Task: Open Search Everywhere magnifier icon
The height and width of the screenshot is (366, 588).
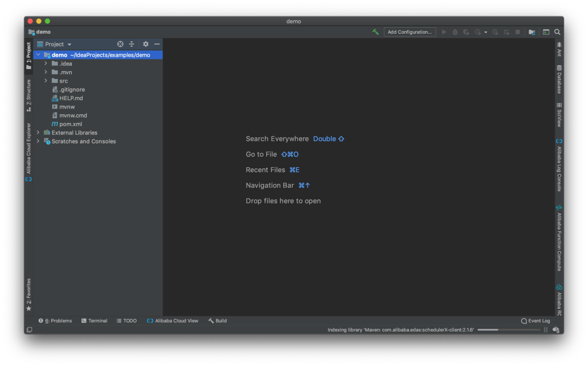Action: click(558, 32)
